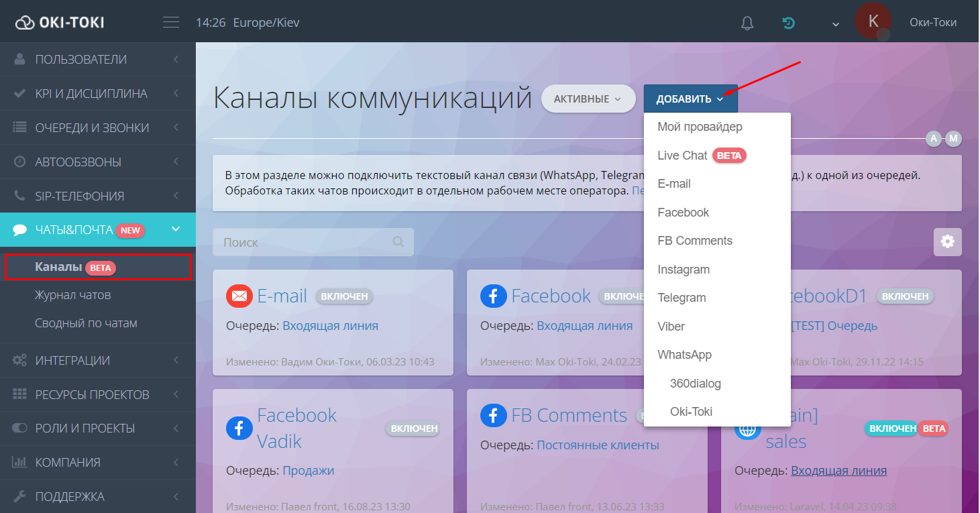Click the Facebook channel icon
Viewport: 980px width, 513px height.
[x=494, y=296]
